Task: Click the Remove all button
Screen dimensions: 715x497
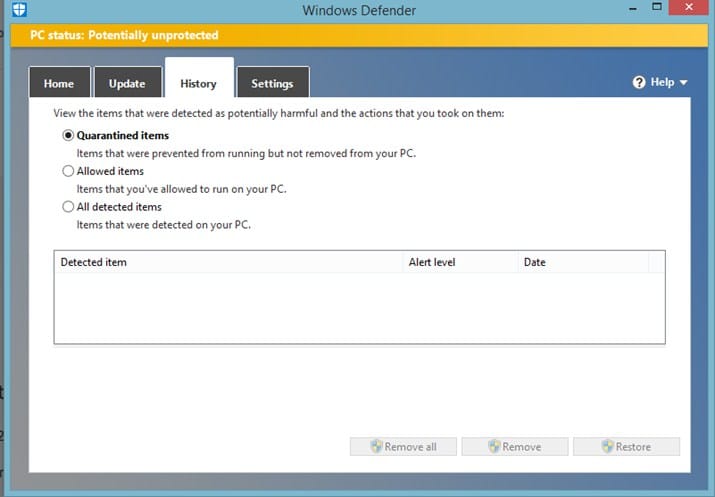Action: 403,446
